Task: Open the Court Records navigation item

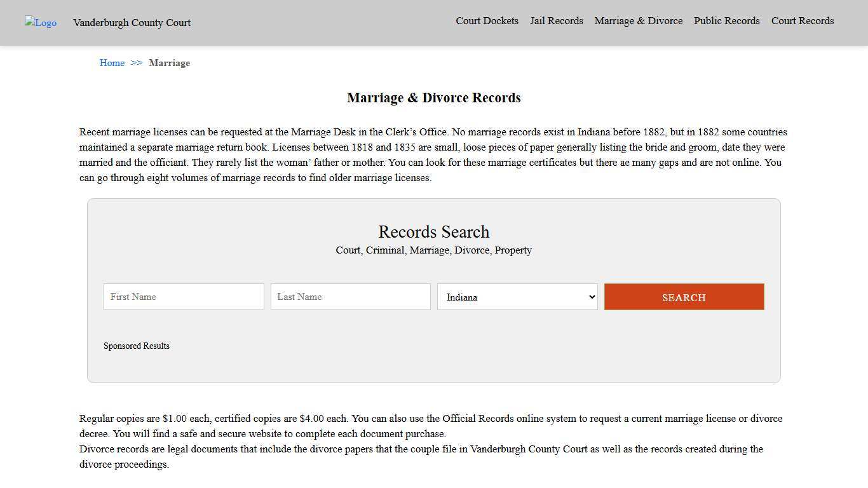Action: click(802, 20)
